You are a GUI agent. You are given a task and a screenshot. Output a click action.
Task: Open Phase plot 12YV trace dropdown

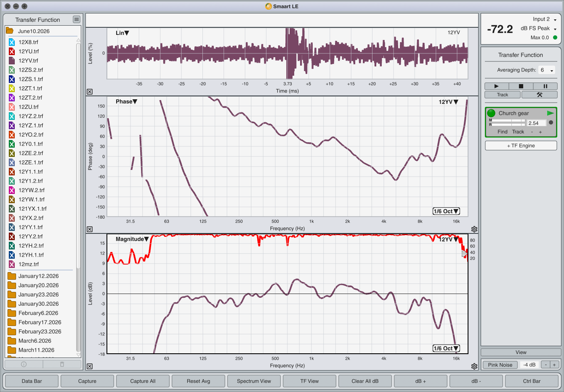click(x=448, y=102)
